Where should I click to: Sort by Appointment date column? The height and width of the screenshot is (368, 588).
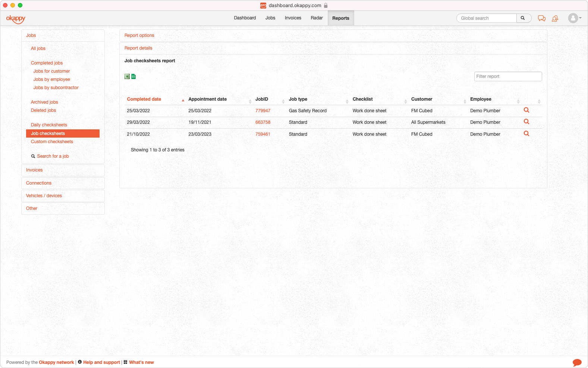tap(220, 99)
